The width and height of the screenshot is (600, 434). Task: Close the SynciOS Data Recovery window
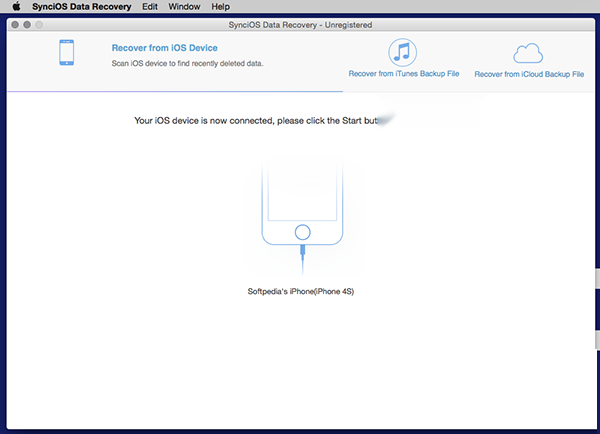pos(15,25)
